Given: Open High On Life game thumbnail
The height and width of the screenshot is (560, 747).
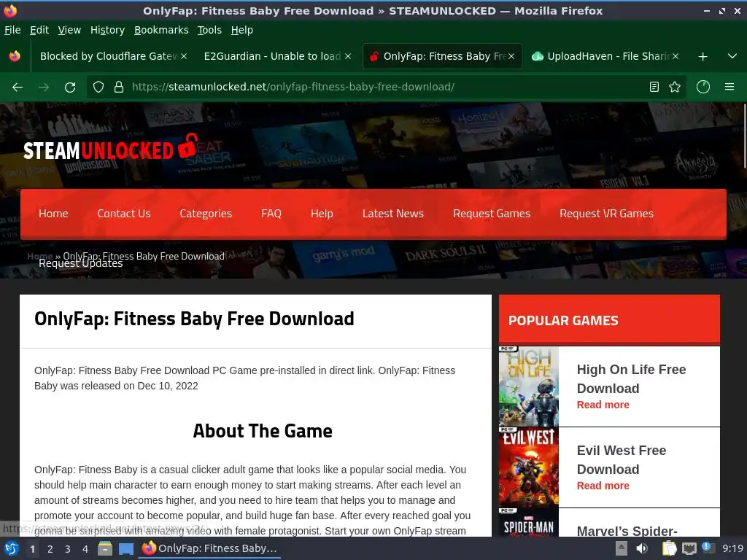Looking at the screenshot, I should pyautogui.click(x=528, y=386).
